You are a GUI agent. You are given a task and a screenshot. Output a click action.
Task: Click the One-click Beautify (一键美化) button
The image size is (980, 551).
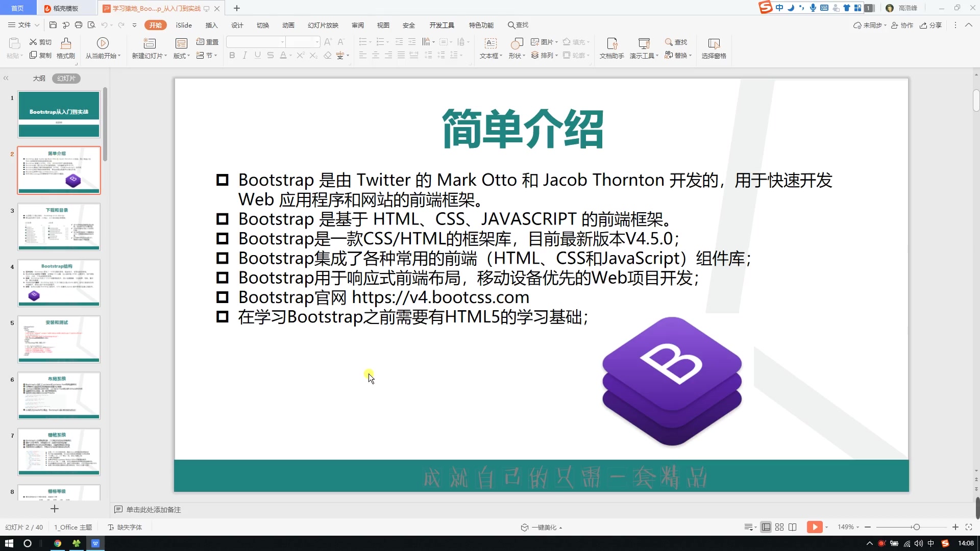542,527
